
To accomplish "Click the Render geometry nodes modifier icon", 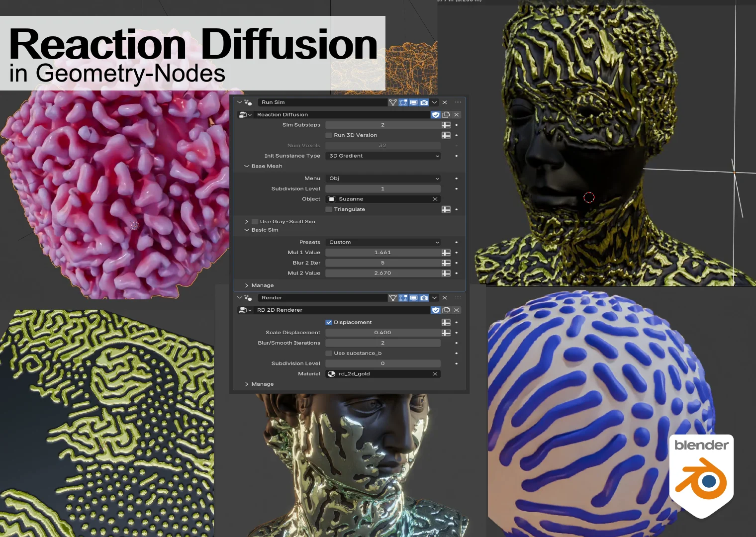I will 248,298.
